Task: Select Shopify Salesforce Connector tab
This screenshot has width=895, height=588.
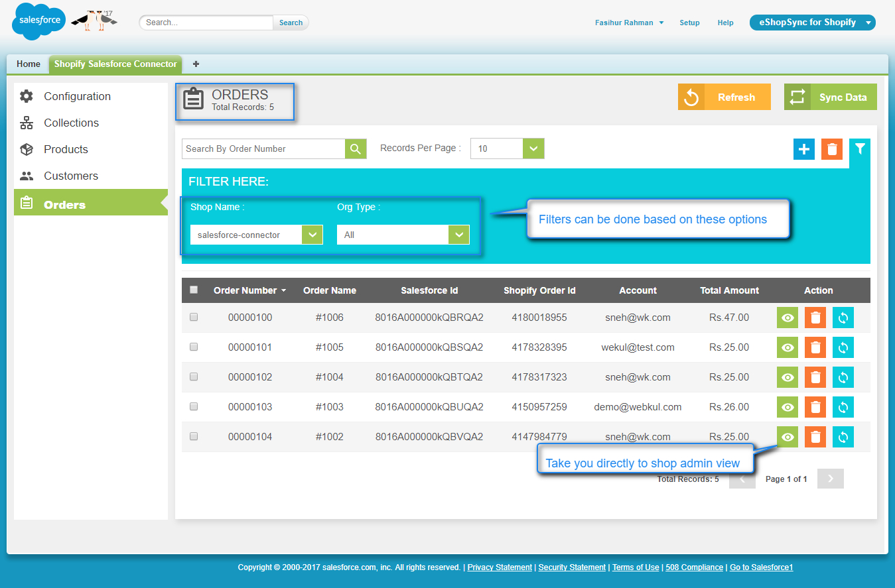Action: [x=115, y=64]
